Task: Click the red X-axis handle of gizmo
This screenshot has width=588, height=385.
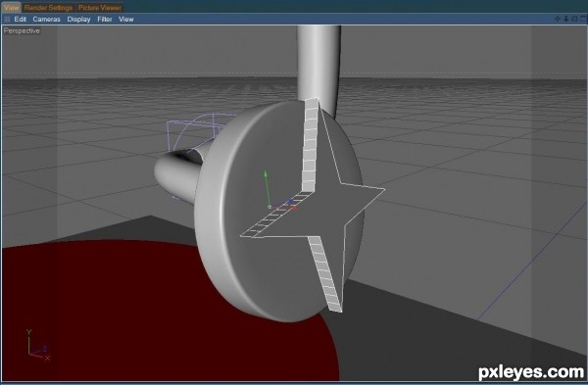Action: [x=294, y=208]
